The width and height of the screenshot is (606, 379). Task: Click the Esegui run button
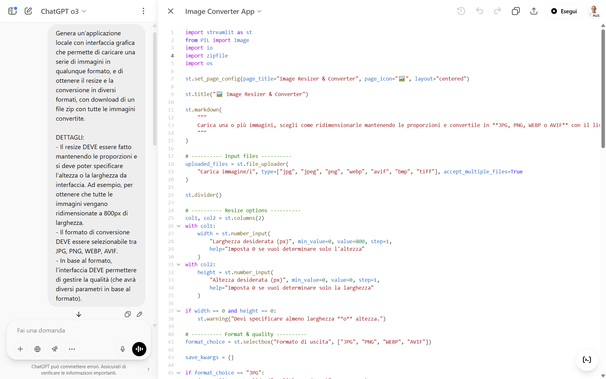coord(564,11)
